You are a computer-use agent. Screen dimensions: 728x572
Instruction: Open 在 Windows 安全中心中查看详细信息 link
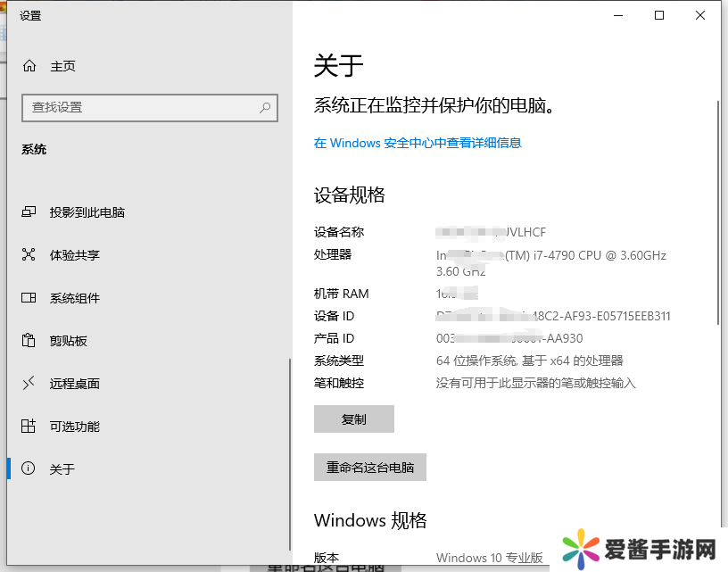click(x=417, y=143)
